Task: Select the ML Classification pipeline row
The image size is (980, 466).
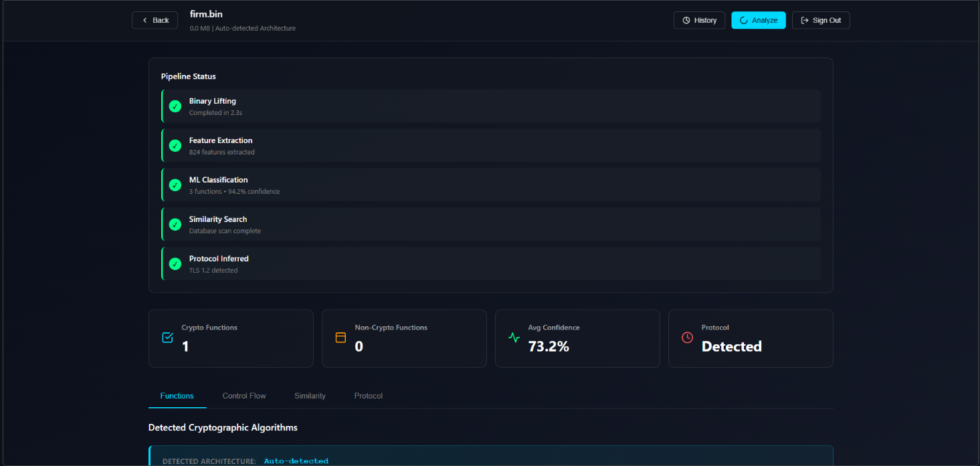Action: (491, 185)
